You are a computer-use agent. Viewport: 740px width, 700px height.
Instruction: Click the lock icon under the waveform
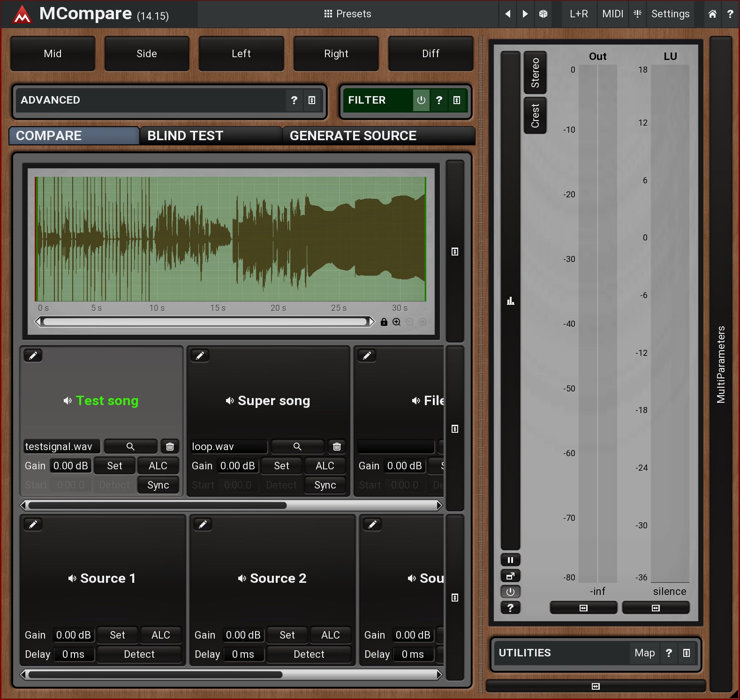(384, 322)
